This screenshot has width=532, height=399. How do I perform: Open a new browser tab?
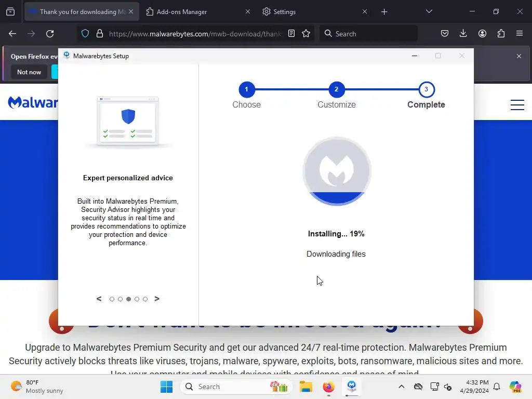(384, 12)
